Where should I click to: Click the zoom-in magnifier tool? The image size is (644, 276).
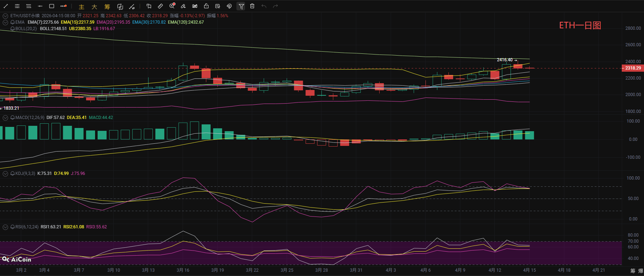click(172, 6)
